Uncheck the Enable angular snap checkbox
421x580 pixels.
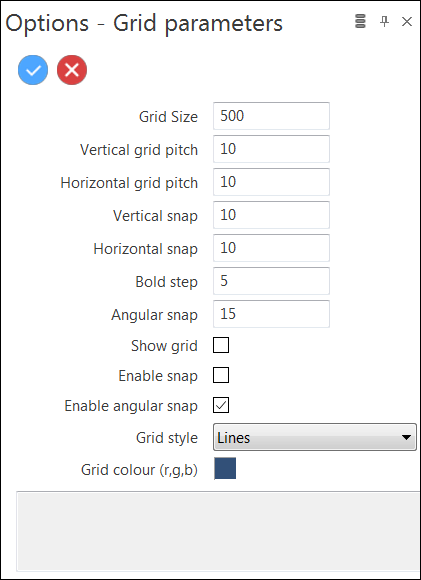221,405
